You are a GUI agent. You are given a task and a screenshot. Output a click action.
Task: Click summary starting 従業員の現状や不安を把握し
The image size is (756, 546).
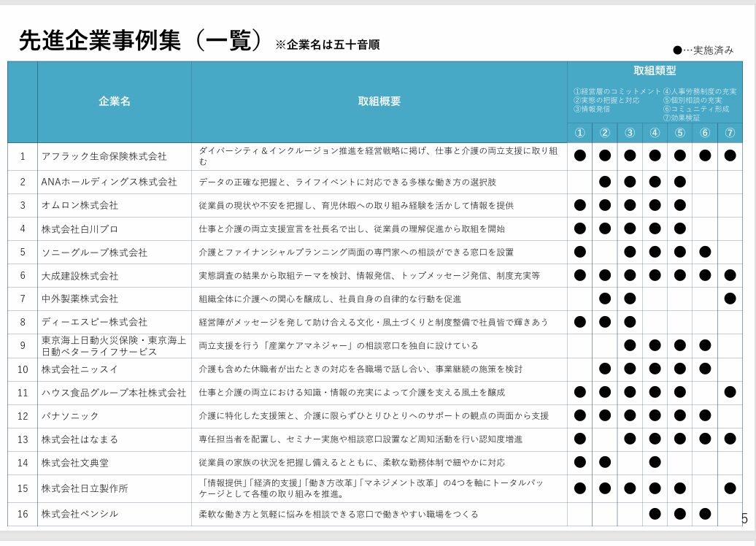(x=356, y=205)
